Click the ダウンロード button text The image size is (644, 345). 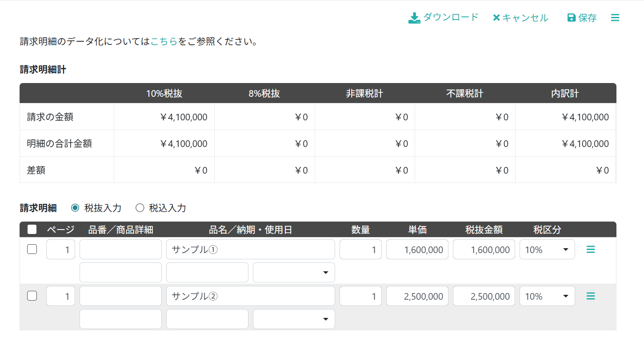pyautogui.click(x=451, y=17)
